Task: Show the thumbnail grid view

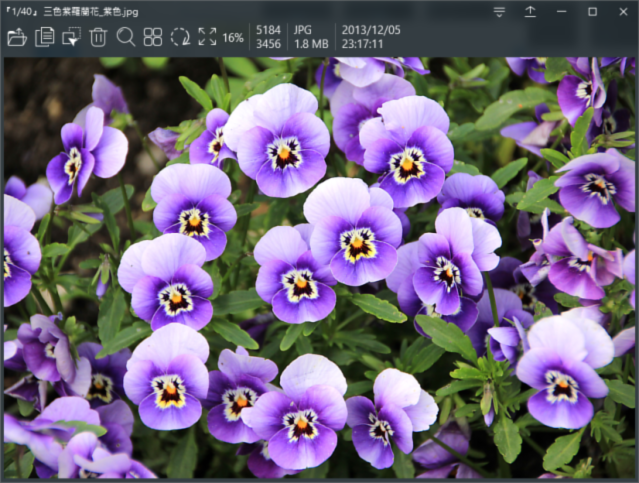Action: [x=153, y=37]
